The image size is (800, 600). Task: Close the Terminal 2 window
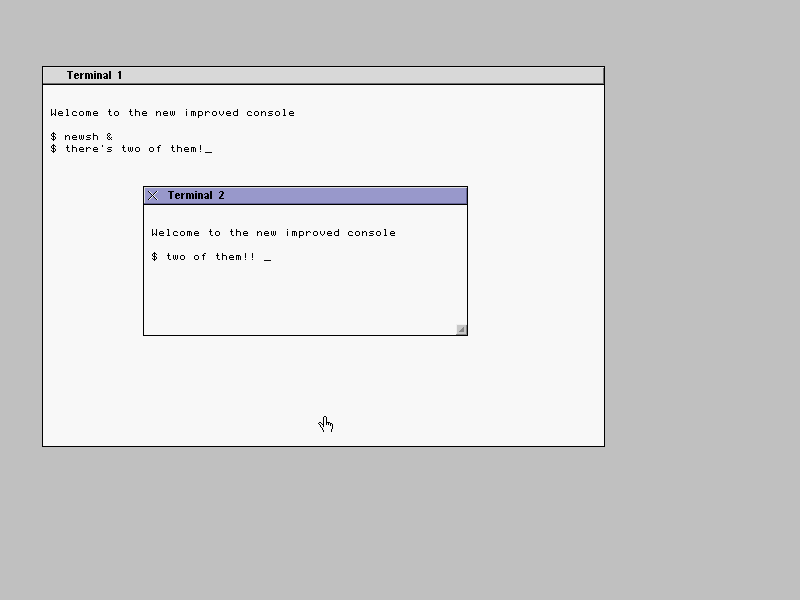[153, 195]
